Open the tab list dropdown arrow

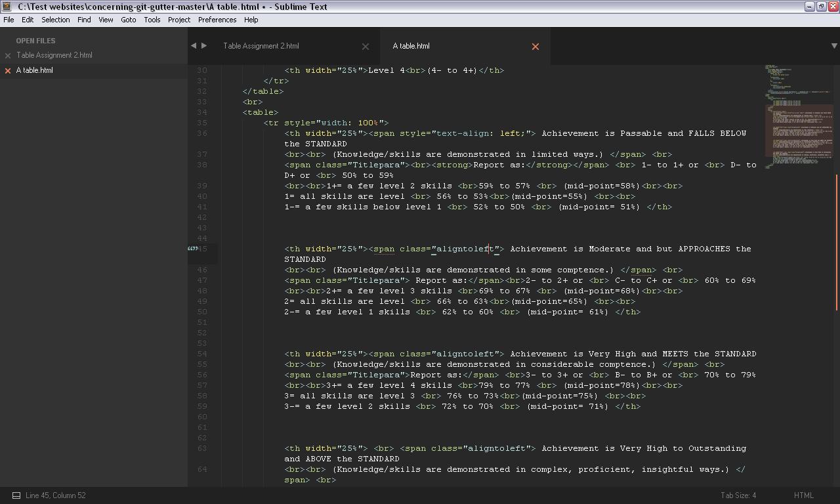tap(834, 46)
